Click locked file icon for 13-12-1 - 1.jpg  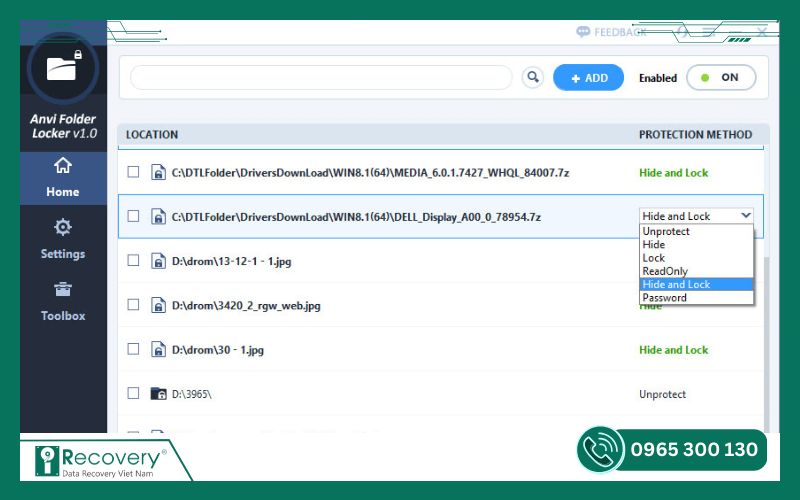[x=158, y=261]
